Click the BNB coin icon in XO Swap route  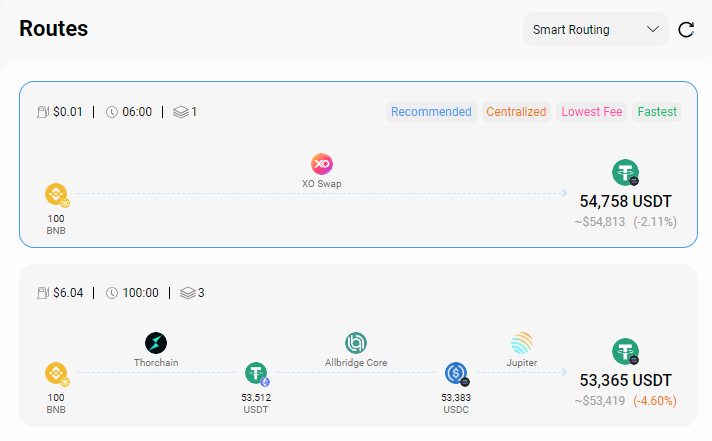click(57, 195)
